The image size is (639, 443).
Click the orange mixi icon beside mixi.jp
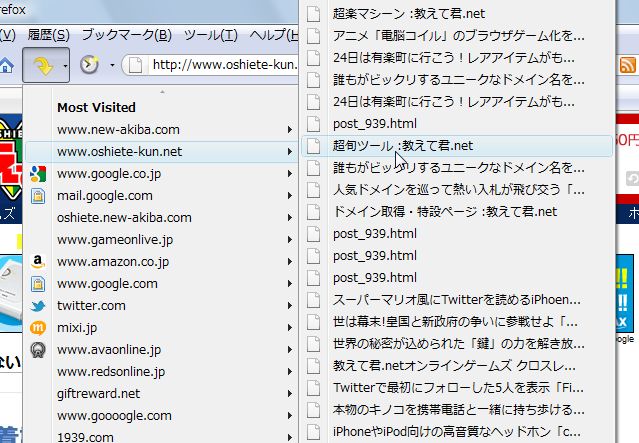pyautogui.click(x=38, y=328)
